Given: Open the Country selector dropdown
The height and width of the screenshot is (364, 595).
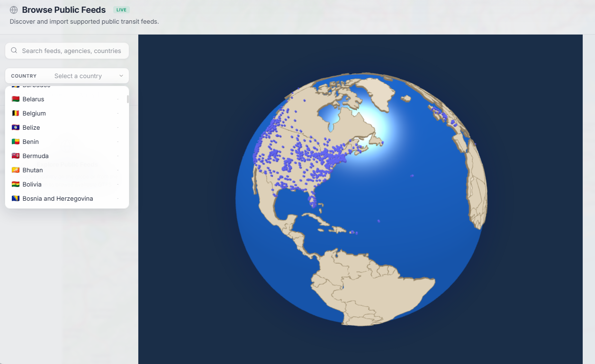Looking at the screenshot, I should [67, 76].
